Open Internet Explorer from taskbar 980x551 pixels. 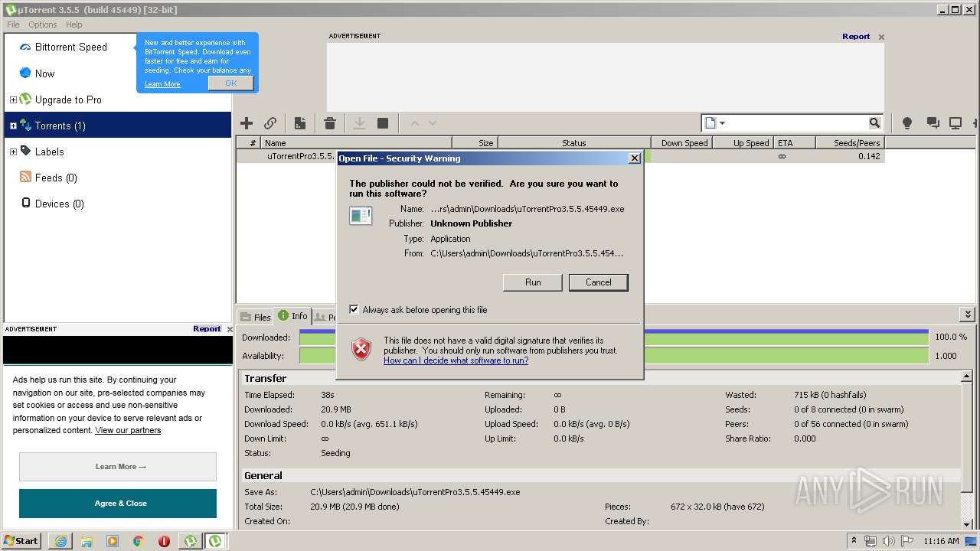(x=60, y=541)
